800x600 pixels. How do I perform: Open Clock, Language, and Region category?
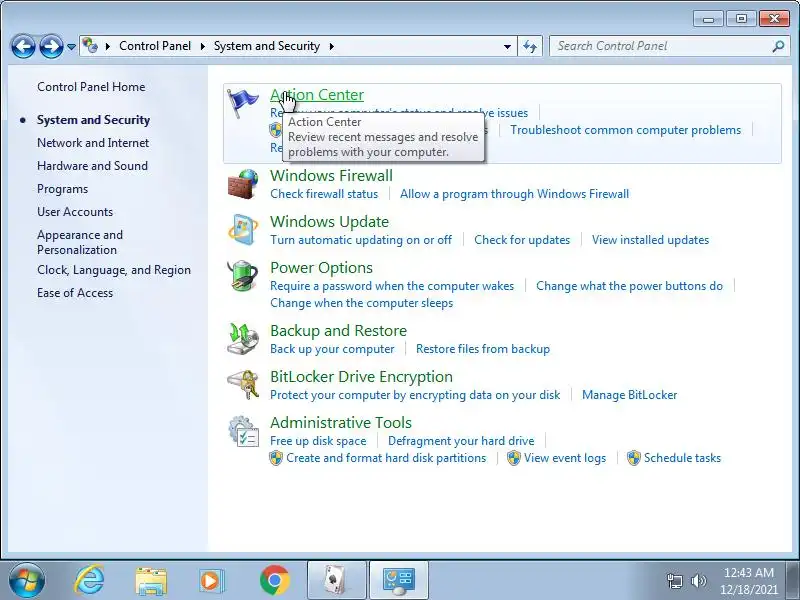point(114,270)
